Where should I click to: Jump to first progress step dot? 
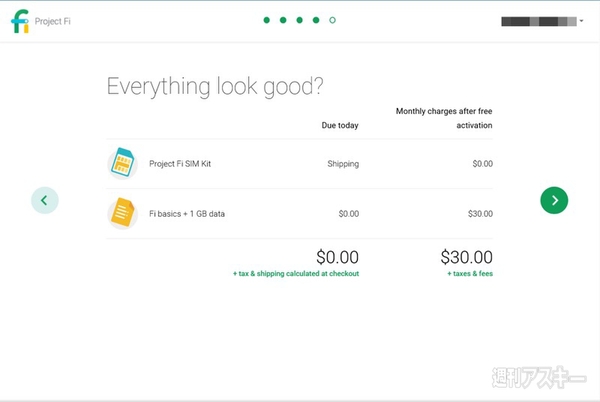click(x=267, y=20)
